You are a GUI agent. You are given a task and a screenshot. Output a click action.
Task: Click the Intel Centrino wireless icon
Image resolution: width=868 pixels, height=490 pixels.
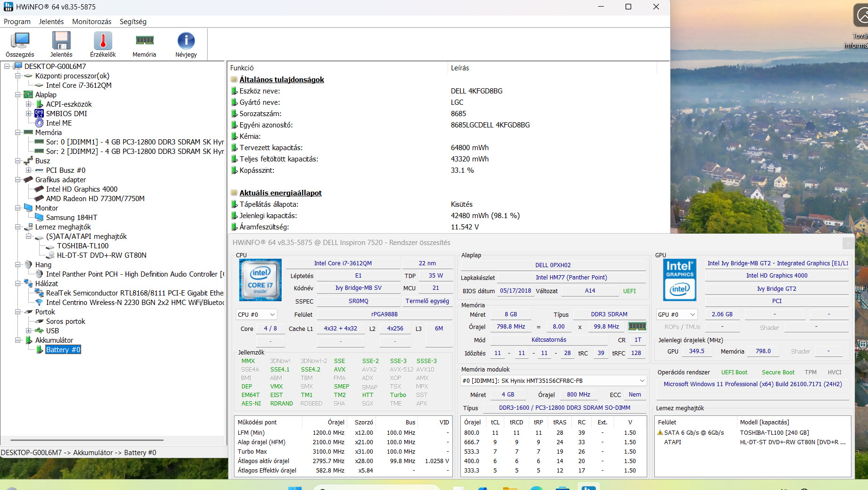(x=39, y=302)
